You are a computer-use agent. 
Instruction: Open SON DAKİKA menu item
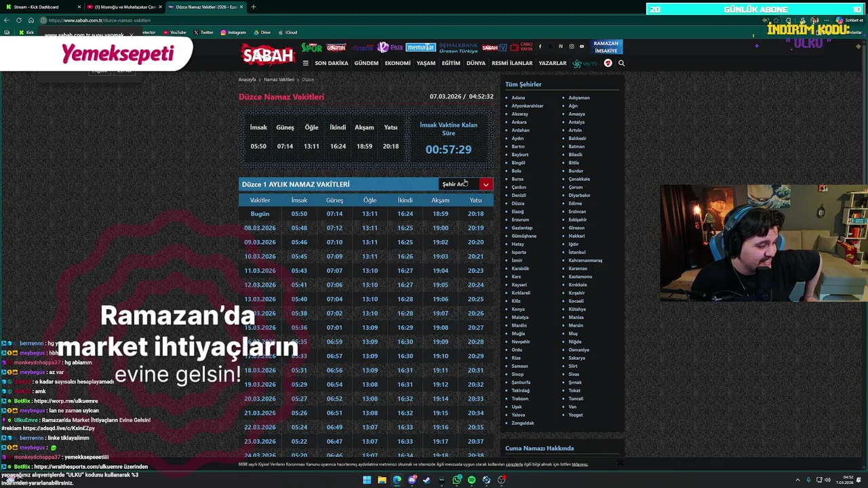tap(332, 63)
